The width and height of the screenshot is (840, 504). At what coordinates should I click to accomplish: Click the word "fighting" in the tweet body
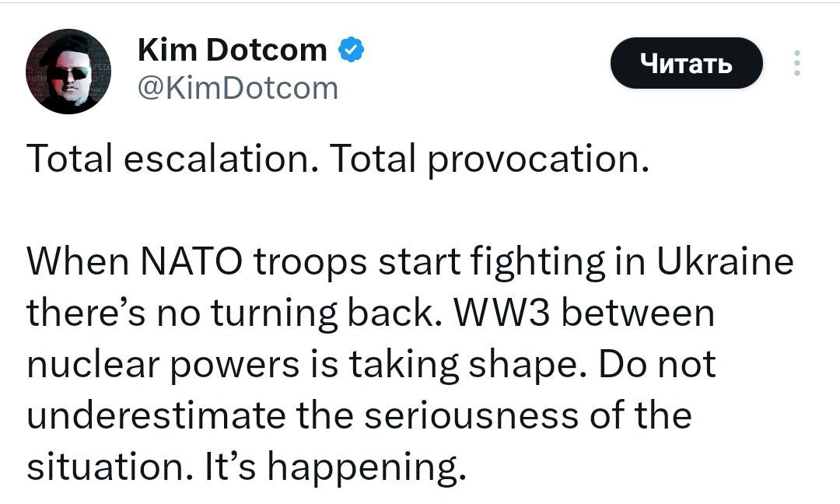pyautogui.click(x=537, y=263)
